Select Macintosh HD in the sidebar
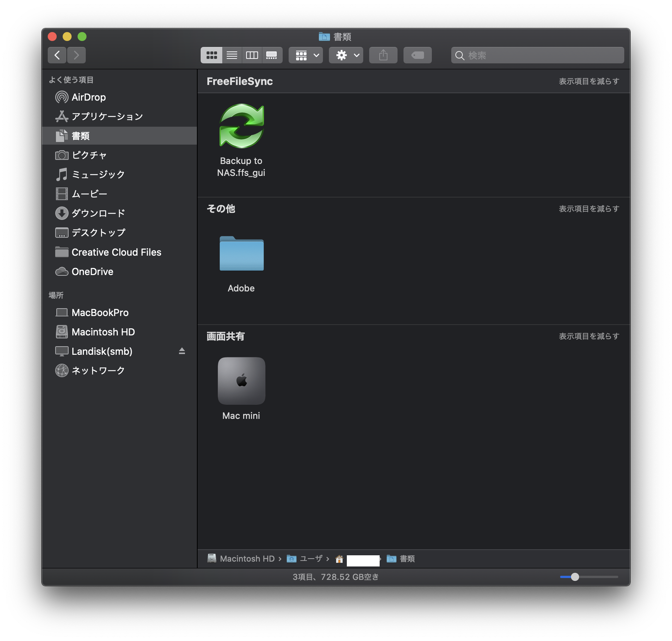Image resolution: width=672 pixels, height=641 pixels. click(x=119, y=332)
